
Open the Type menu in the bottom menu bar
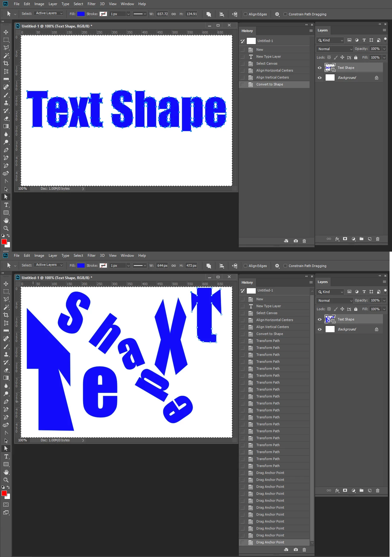[65, 256]
